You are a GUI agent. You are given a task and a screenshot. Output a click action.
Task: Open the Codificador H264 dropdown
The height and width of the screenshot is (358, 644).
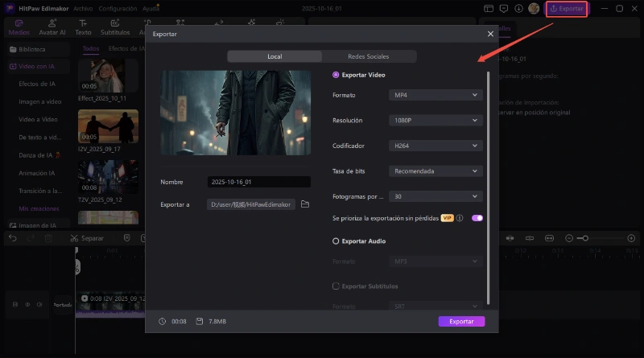436,146
